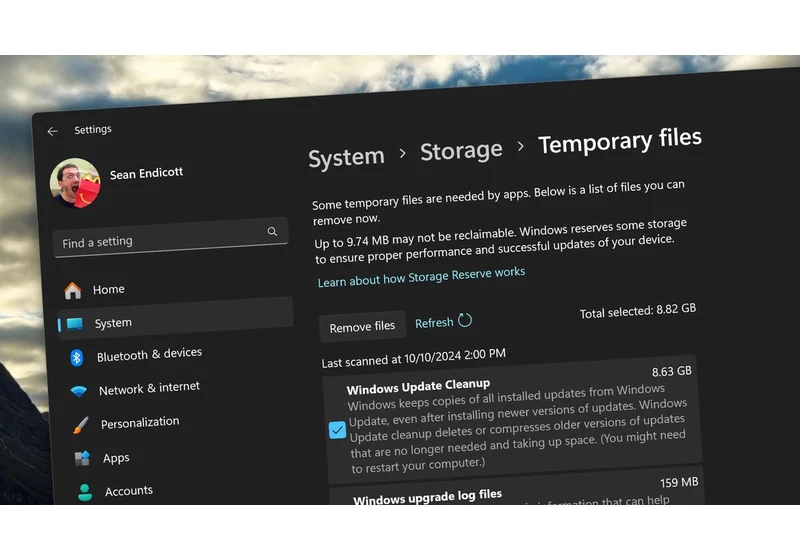Open Network & internet label
The height and width of the screenshot is (560, 800).
coord(149,389)
